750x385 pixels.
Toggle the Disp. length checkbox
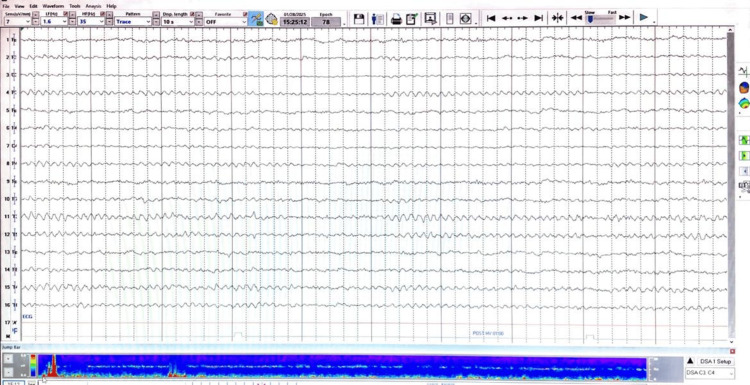[x=192, y=14]
